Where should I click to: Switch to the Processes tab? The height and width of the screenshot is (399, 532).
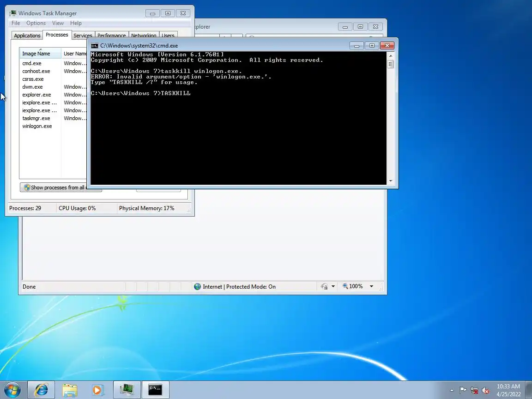[57, 35]
